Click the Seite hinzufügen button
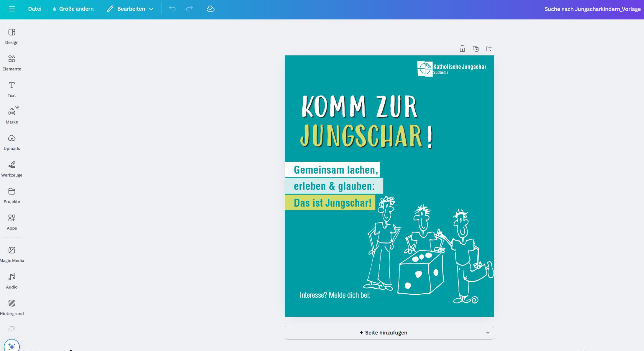 tap(383, 332)
